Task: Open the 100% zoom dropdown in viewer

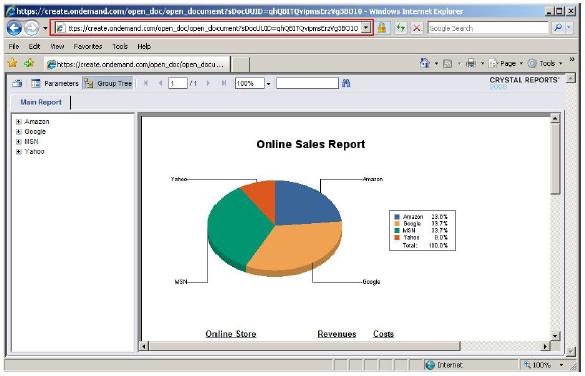Action: pos(268,84)
